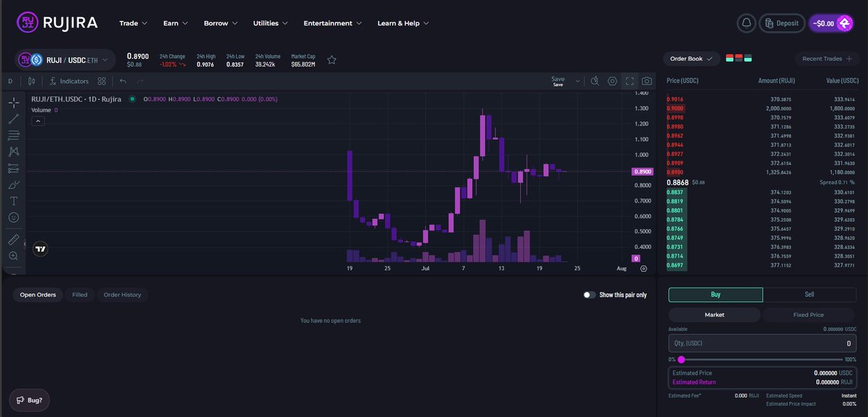Click the Save chart layout button
This screenshot has height=417, width=868.
point(558,81)
